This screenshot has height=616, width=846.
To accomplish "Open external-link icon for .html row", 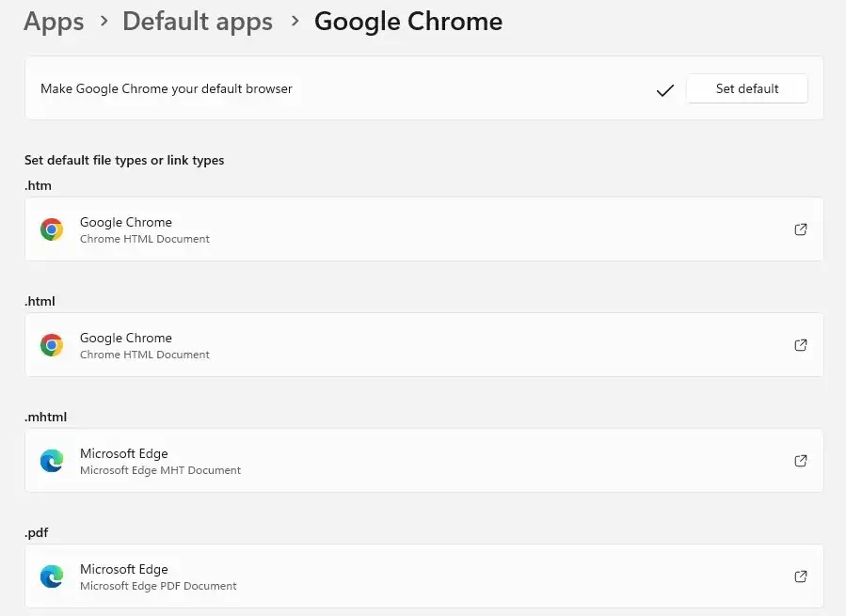I will [801, 345].
